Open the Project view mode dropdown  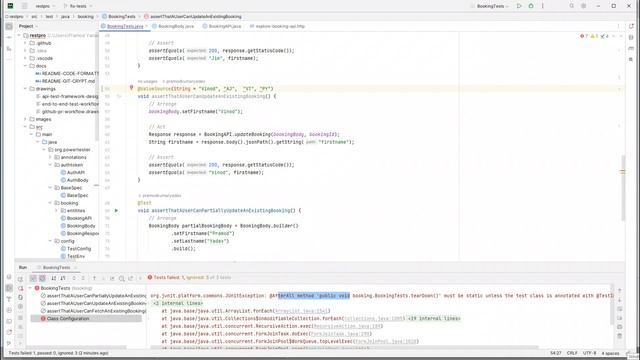point(28,26)
